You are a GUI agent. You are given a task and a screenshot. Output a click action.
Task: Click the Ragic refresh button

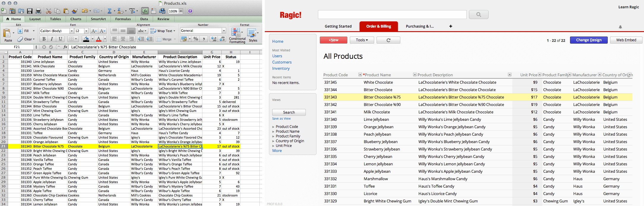[388, 40]
